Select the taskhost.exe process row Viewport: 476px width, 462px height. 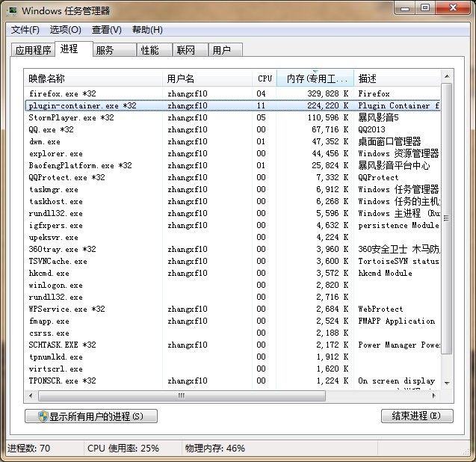tap(232, 201)
